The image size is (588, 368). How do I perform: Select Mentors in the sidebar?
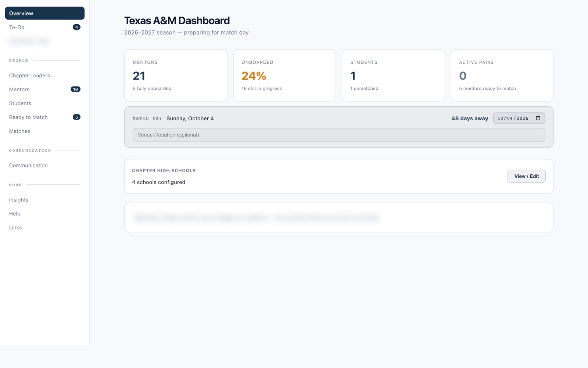45,89
